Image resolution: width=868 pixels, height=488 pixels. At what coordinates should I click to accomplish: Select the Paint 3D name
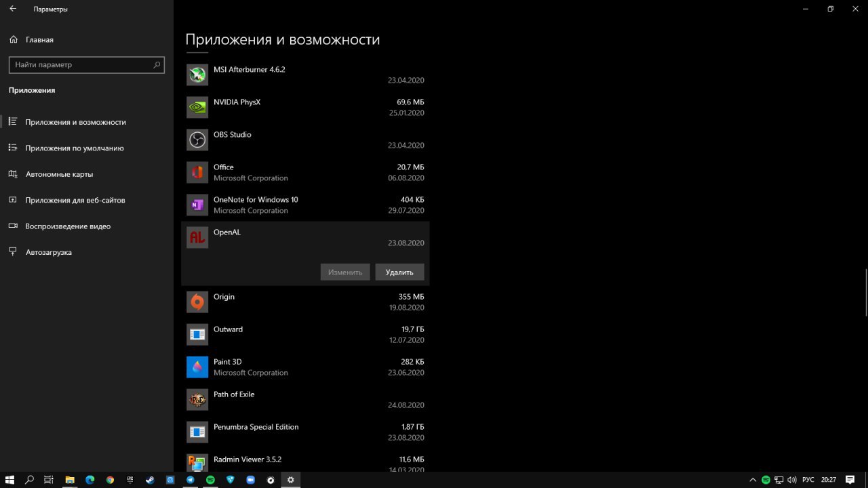click(227, 362)
